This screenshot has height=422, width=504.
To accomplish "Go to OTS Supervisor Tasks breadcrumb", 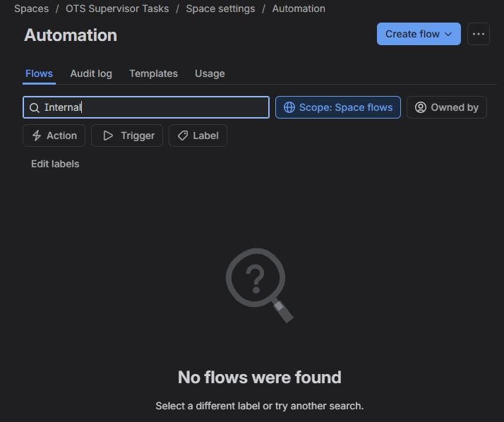I will (x=117, y=8).
